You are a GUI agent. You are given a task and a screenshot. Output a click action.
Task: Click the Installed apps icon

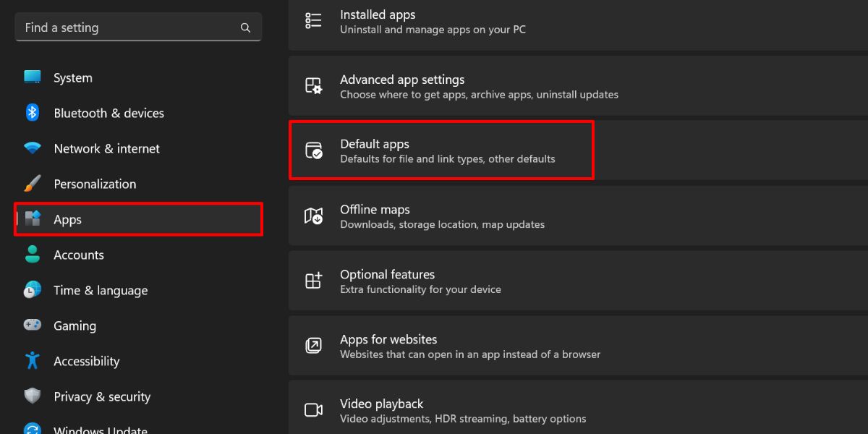(313, 20)
